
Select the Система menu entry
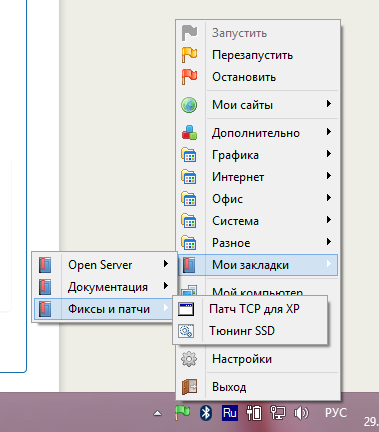point(258,221)
